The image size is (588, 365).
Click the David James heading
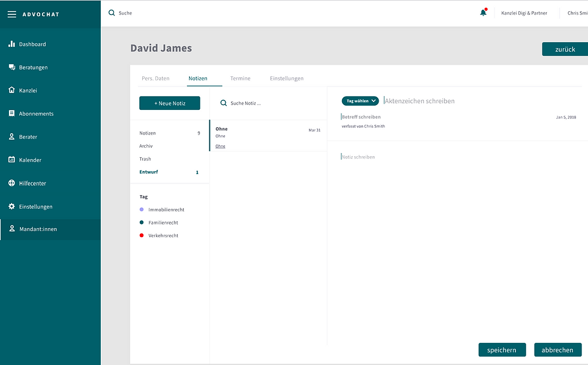tap(161, 48)
